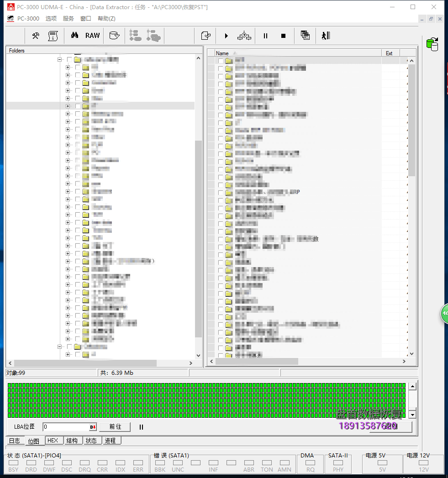Open the hammer and wrench tools icon

(36, 36)
